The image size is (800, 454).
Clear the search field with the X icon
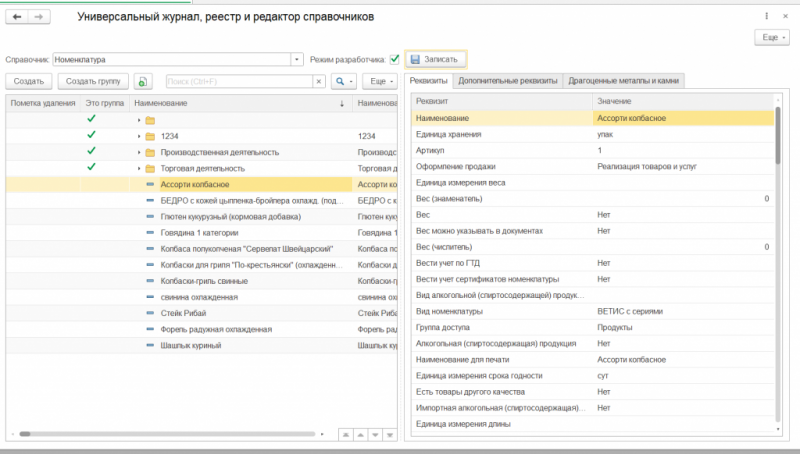(319, 82)
